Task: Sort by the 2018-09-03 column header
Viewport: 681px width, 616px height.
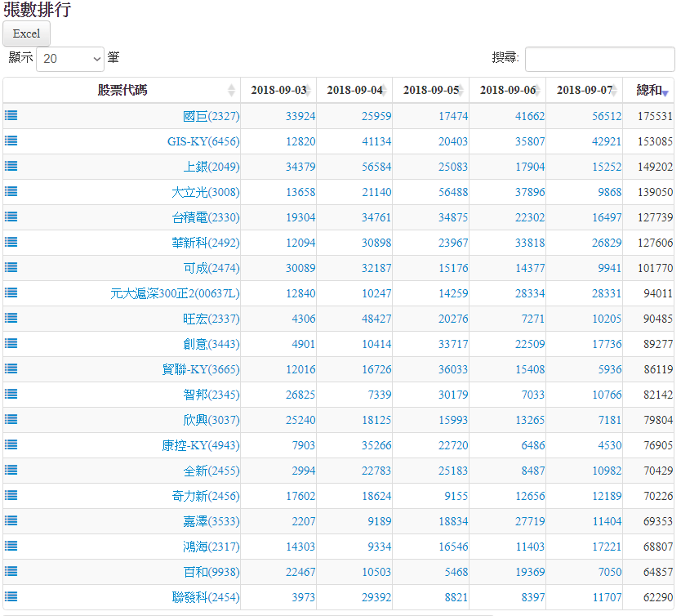Action: click(278, 90)
